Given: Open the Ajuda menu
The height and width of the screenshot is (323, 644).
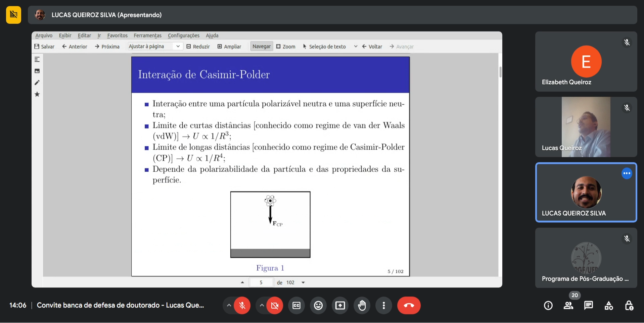Looking at the screenshot, I should pos(212,36).
